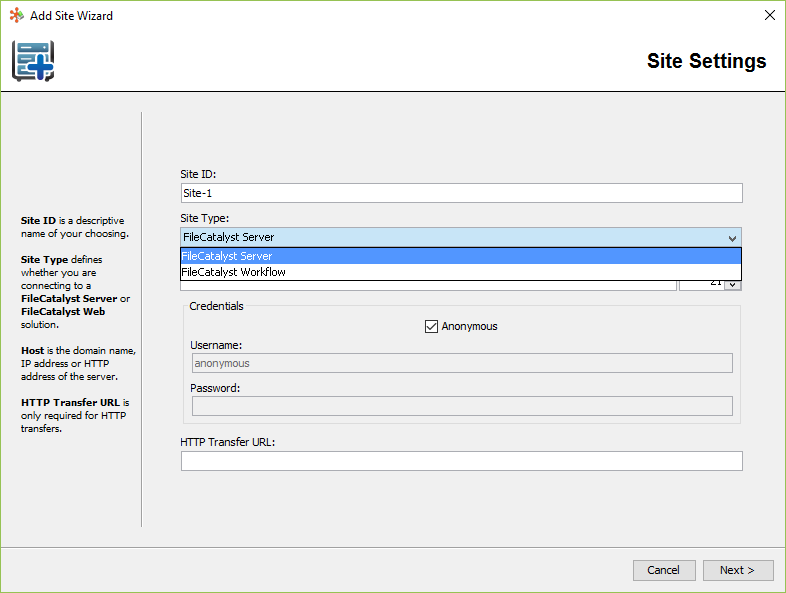Uncheck the Anonymous checkbox
Screen dimensions: 786x593
tap(431, 326)
